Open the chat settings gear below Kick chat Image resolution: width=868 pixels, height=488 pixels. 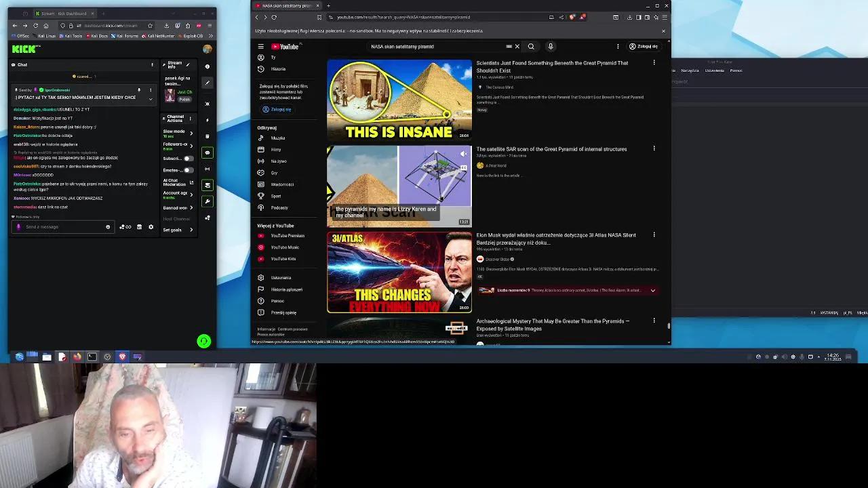tap(151, 227)
